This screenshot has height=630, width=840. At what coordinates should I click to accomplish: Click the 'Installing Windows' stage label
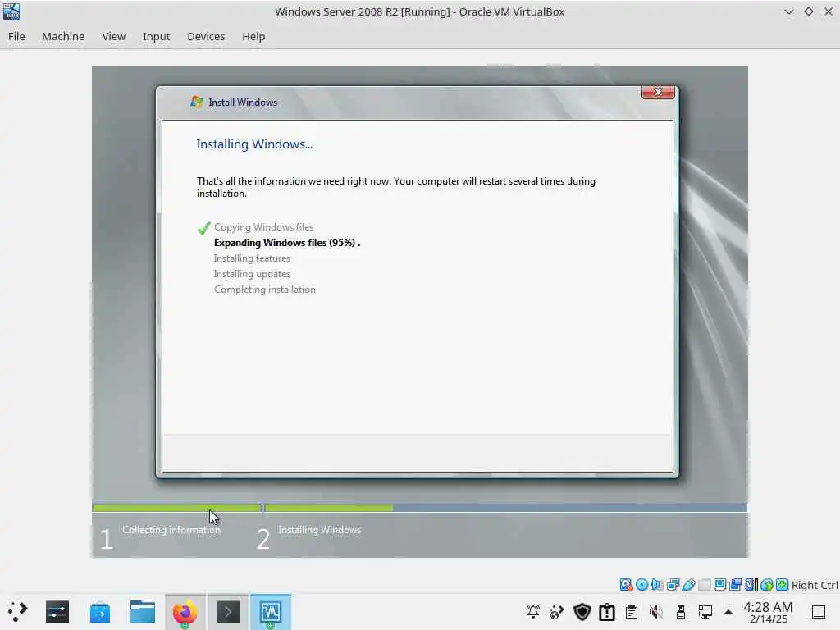point(319,530)
